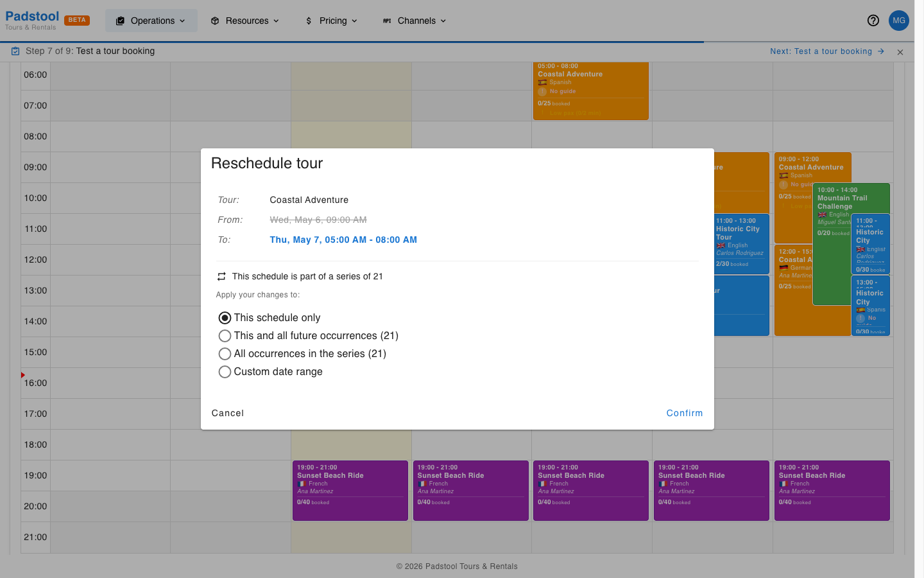Click the 'Coastal Adventure' tour name in dialog
924x578 pixels.
tap(309, 200)
